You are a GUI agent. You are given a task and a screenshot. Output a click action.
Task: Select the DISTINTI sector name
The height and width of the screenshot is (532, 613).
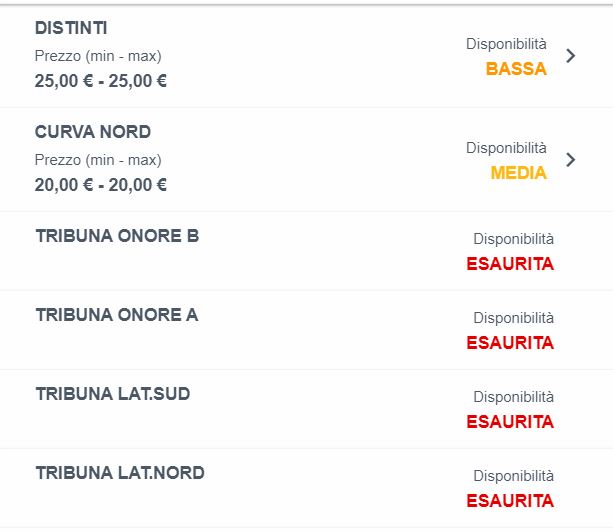pyautogui.click(x=71, y=29)
